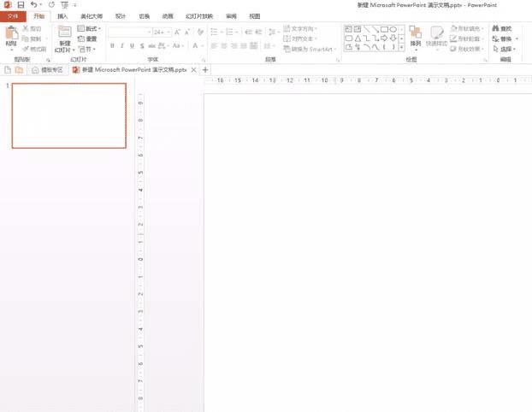Open the Select dropdown in editing group

(505, 49)
